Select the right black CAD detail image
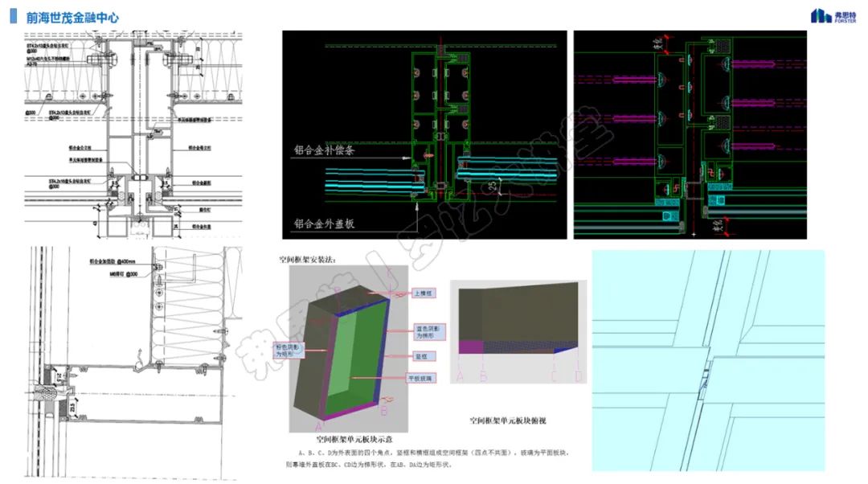The height and width of the screenshot is (484, 868). tap(690, 134)
